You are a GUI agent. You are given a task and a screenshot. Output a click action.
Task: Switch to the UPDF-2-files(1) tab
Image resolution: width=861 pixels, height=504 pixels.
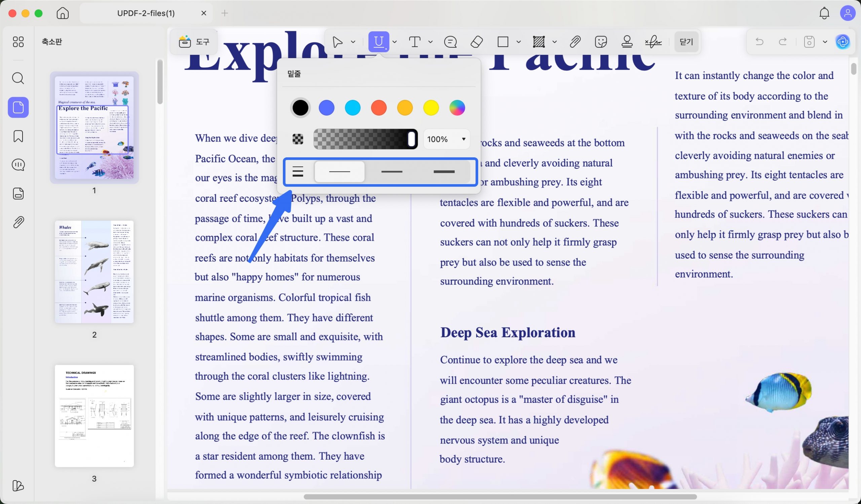tap(146, 13)
